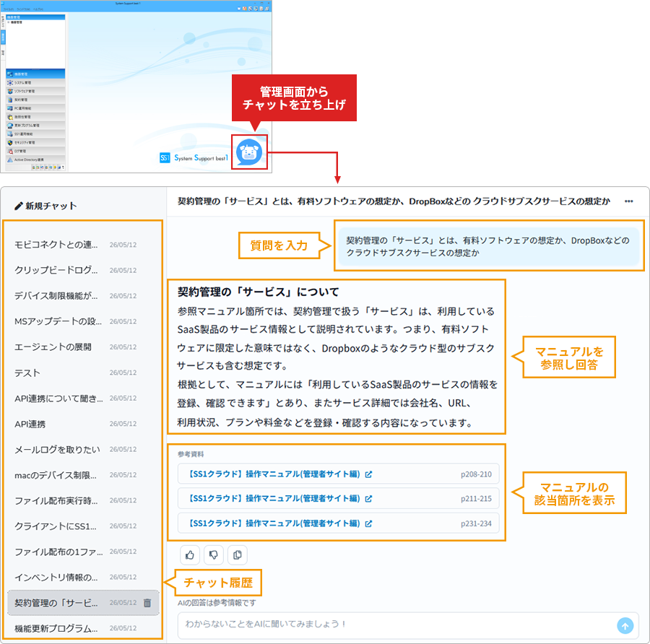Select chat history 'クライアントにSS1...'
The height and width of the screenshot is (644, 650).
[x=82, y=526]
